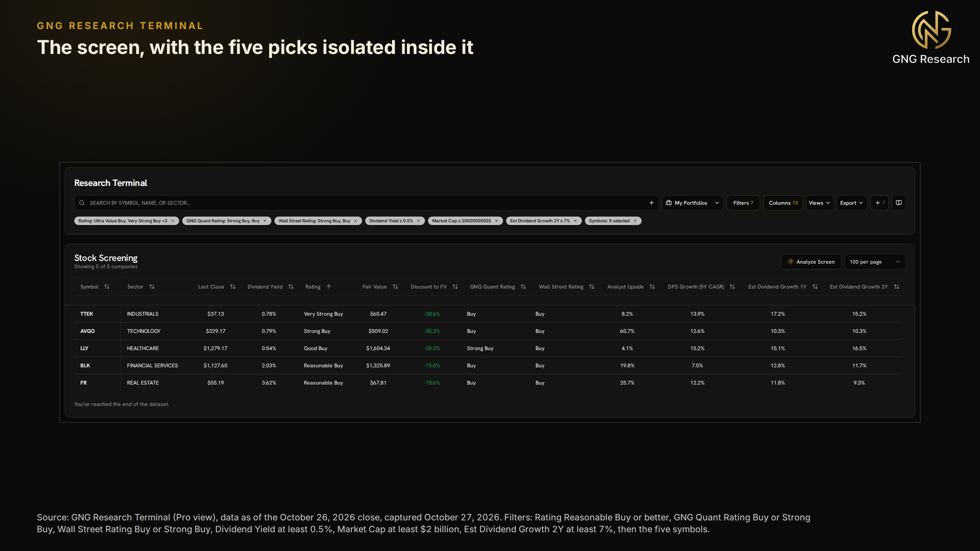Click the plus slash add button
The width and height of the screenshot is (980, 551).
pyautogui.click(x=879, y=203)
